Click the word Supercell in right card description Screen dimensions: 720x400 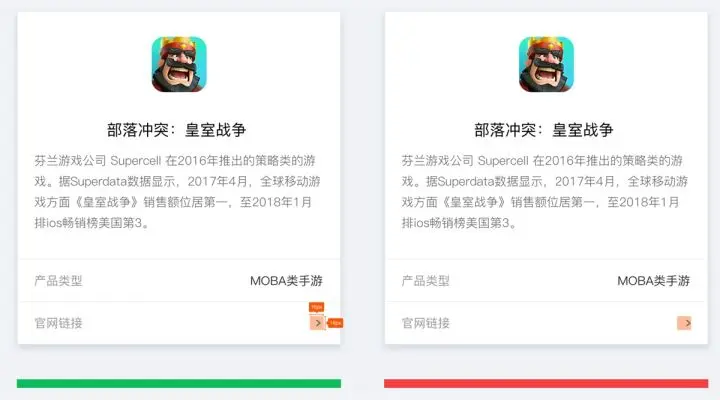coord(503,161)
